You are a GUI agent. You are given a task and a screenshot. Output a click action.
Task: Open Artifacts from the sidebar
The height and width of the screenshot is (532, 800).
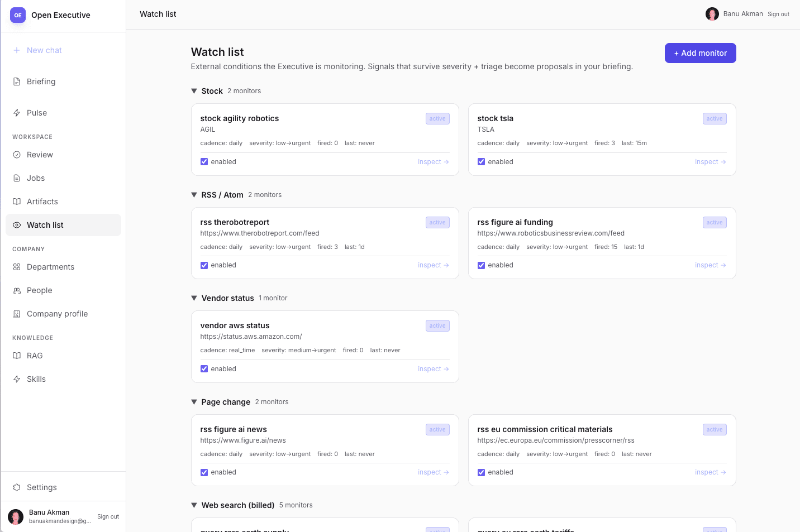point(63,202)
